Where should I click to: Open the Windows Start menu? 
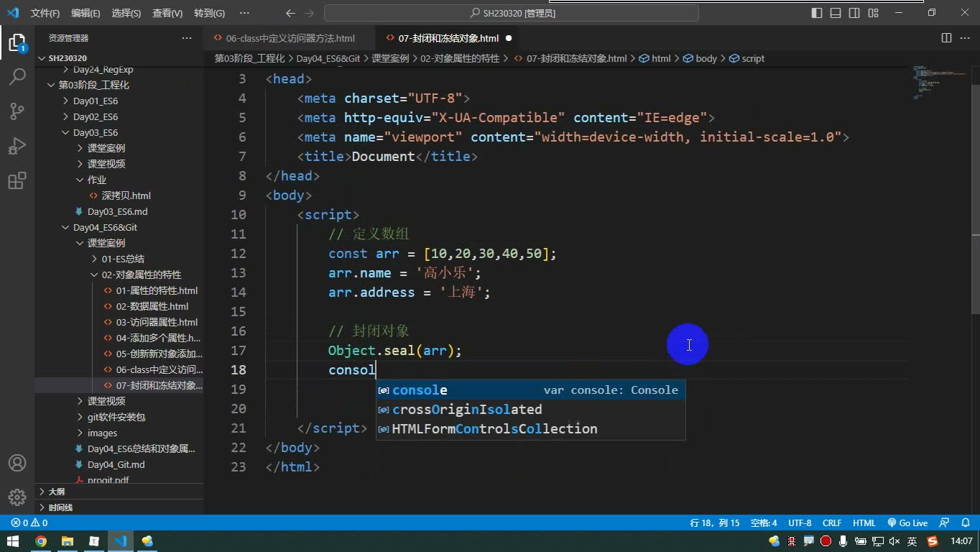(x=13, y=541)
